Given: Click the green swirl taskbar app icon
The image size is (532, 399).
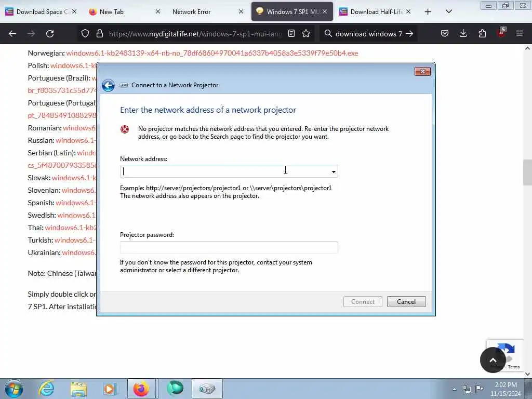Looking at the screenshot, I should (x=175, y=388).
